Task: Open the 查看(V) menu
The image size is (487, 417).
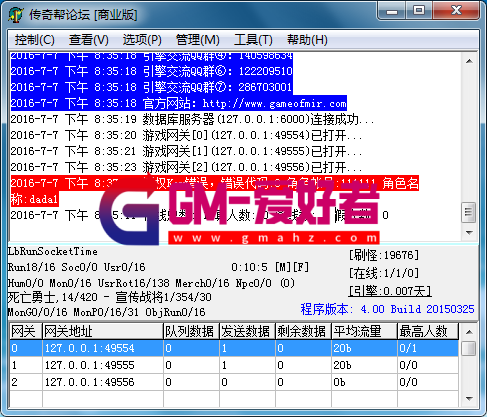Action: (89, 40)
